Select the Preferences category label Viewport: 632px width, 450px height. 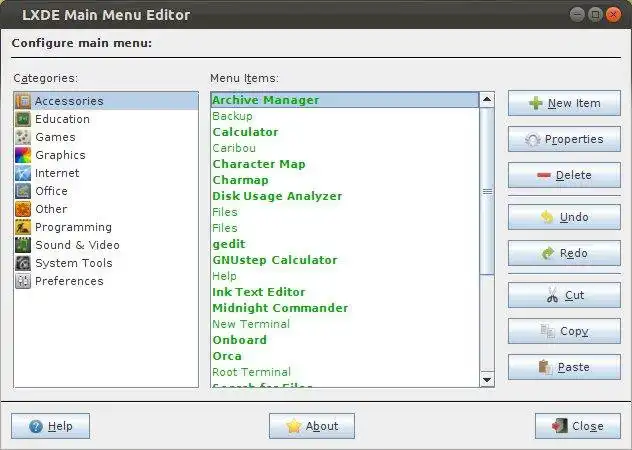point(69,281)
